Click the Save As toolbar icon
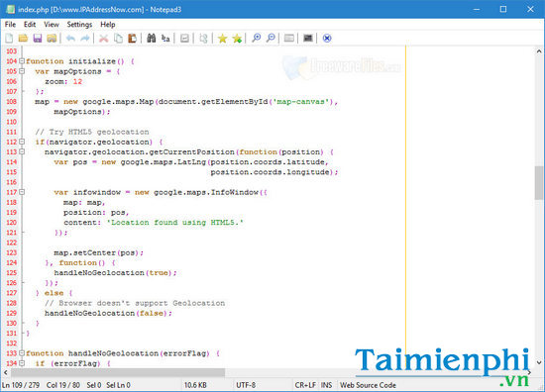Screen dimensions: 545x392 (52, 39)
